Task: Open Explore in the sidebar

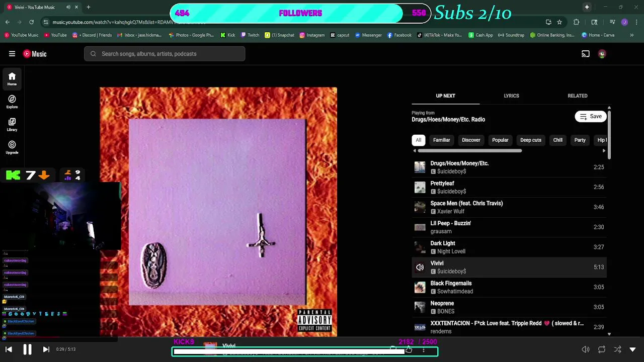Action: coord(12,102)
